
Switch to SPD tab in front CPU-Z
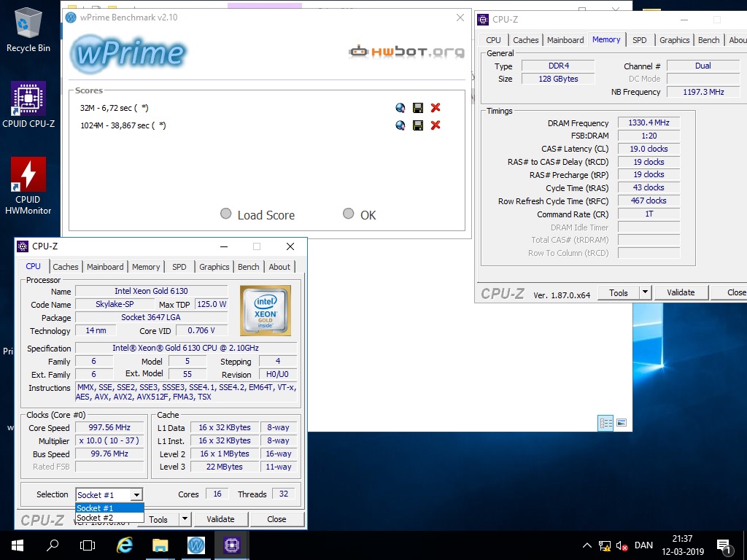pyautogui.click(x=179, y=267)
